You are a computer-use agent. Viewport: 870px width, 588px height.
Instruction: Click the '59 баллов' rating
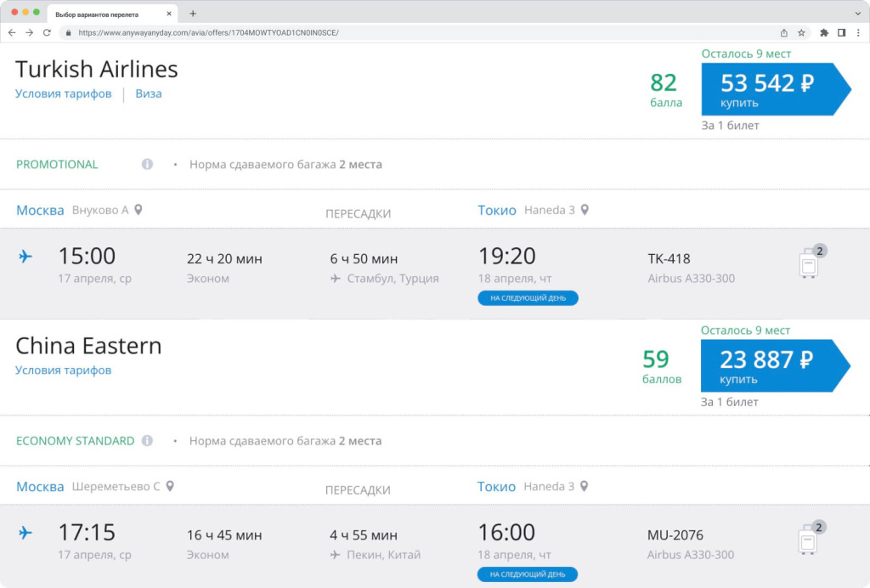(x=661, y=365)
